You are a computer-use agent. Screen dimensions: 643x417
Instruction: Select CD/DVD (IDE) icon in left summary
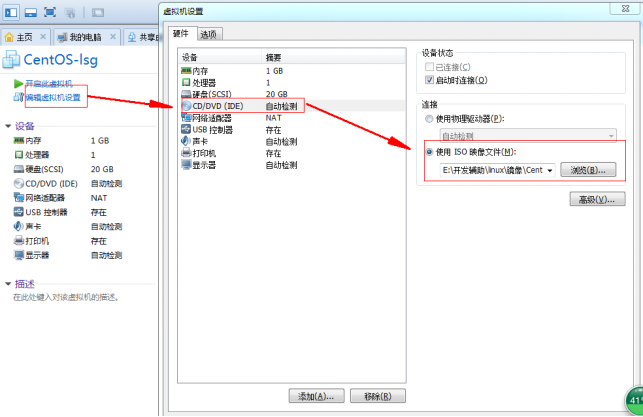click(18, 183)
